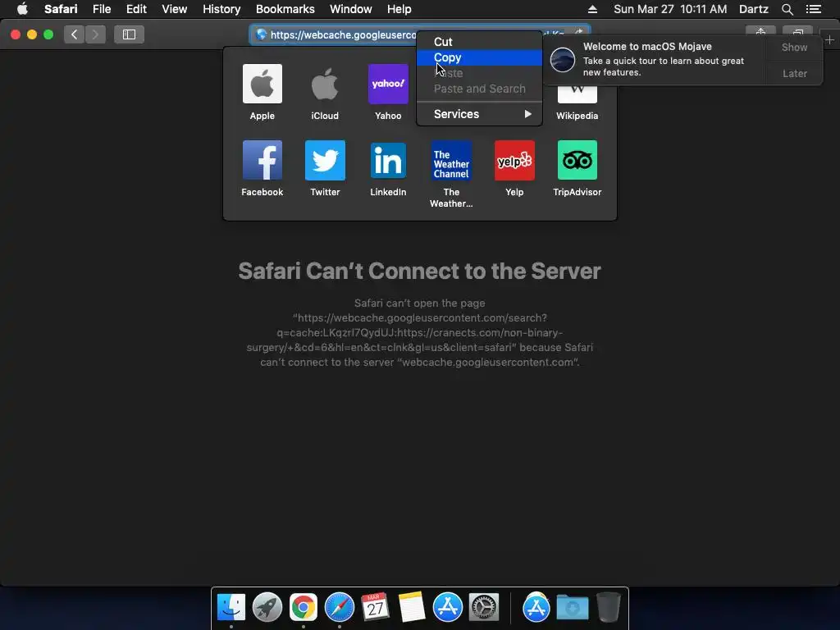Open the App Store icon beside Downloads folder
840x630 pixels.
click(536, 607)
